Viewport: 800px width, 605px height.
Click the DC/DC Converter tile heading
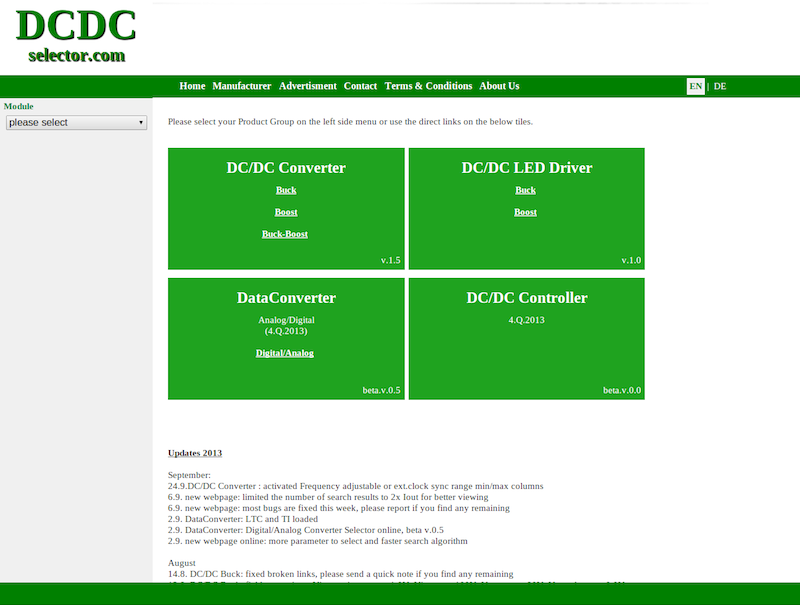coord(286,168)
